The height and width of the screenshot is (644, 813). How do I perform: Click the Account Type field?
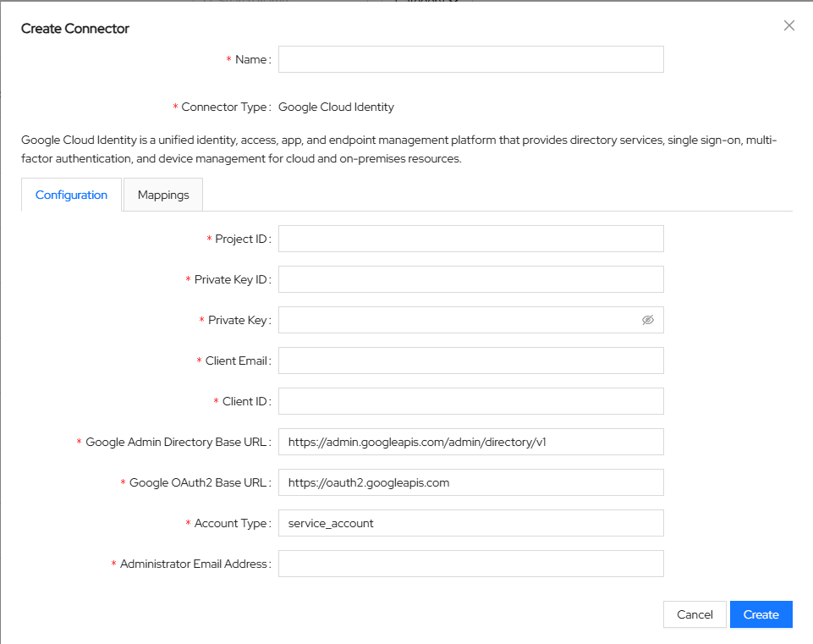click(x=470, y=523)
